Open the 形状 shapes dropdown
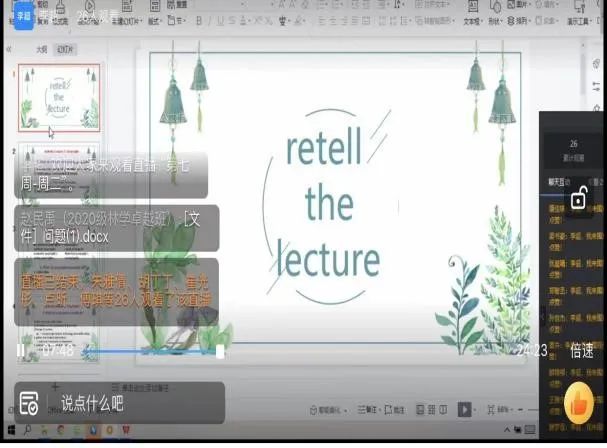The height and width of the screenshot is (448, 607). pos(494,22)
